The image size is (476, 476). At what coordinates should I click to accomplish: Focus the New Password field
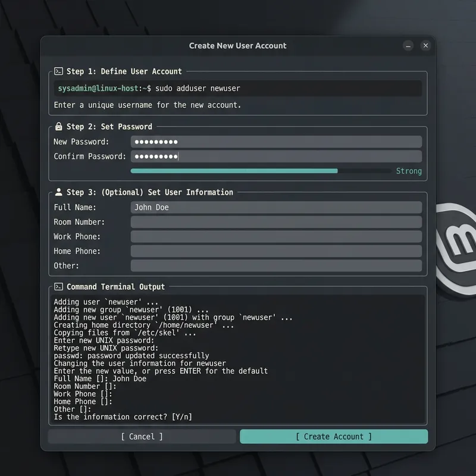pyautogui.click(x=276, y=142)
